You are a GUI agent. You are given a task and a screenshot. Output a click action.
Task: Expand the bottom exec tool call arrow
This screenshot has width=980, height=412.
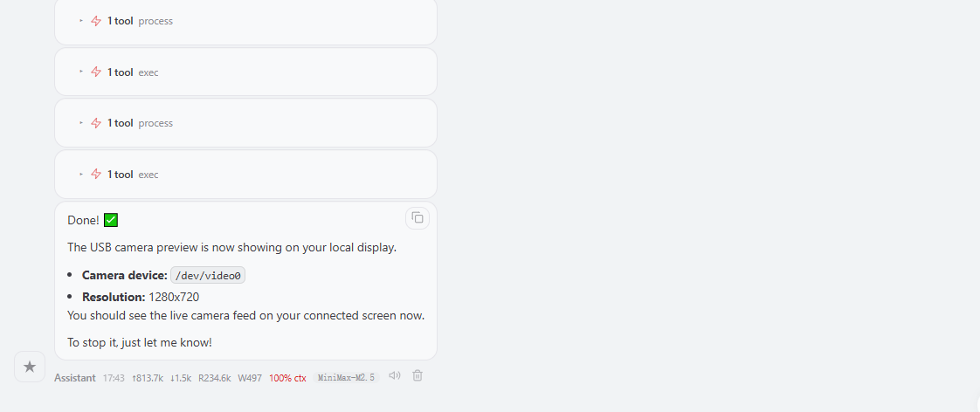tap(81, 175)
